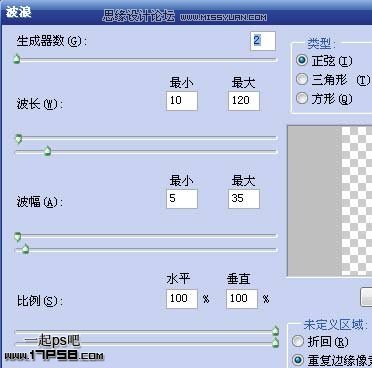Select the 正弦 (Sine) type radio button
Screen dimensions: 372x368
(x=302, y=60)
